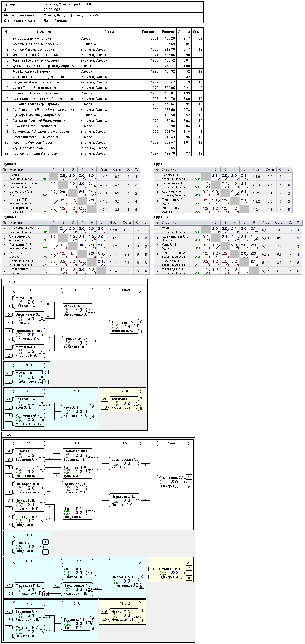Click the Финал-2 section title

(x=14, y=435)
